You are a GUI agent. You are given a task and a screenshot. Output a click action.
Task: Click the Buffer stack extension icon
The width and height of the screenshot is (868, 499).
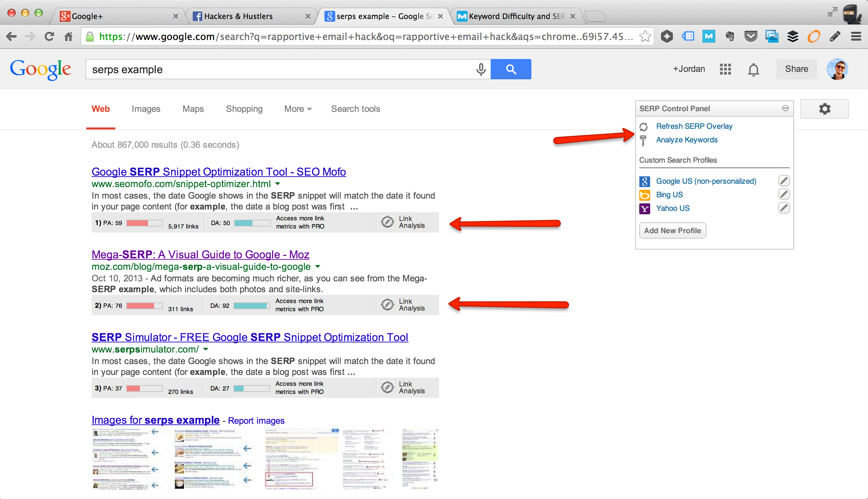793,36
